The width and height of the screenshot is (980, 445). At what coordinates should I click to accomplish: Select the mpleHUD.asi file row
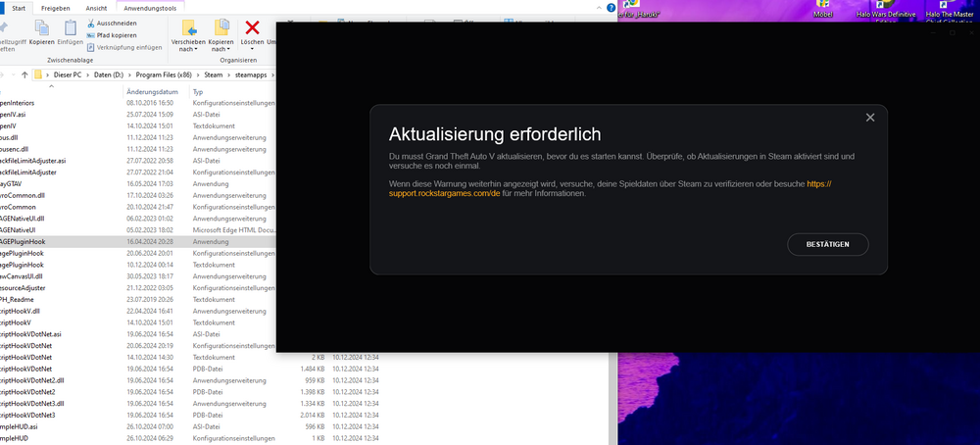[191, 426]
